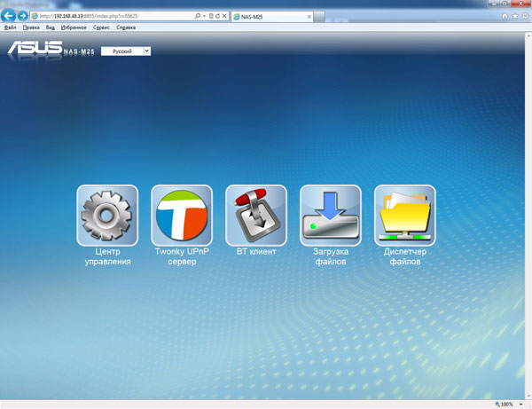Open the Вид menu
Viewport: 532px width, 409px height.
[x=51, y=28]
